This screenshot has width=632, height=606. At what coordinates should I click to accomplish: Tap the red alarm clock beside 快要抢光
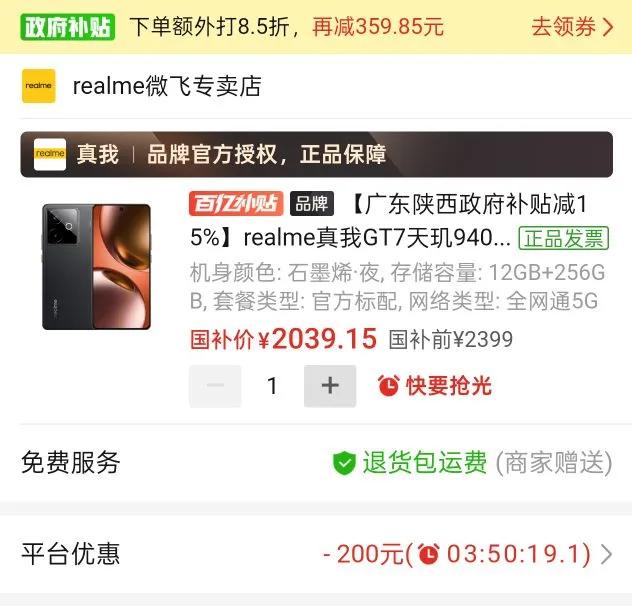point(389,385)
